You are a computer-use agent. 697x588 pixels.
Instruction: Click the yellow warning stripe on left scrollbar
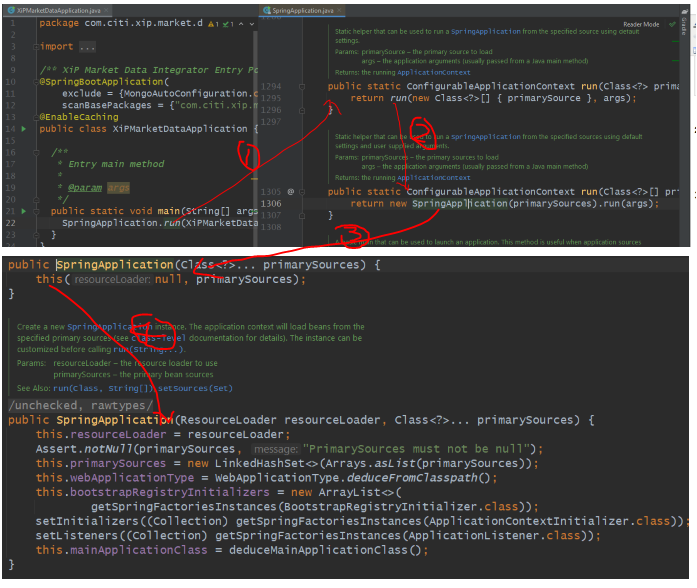coord(254,179)
